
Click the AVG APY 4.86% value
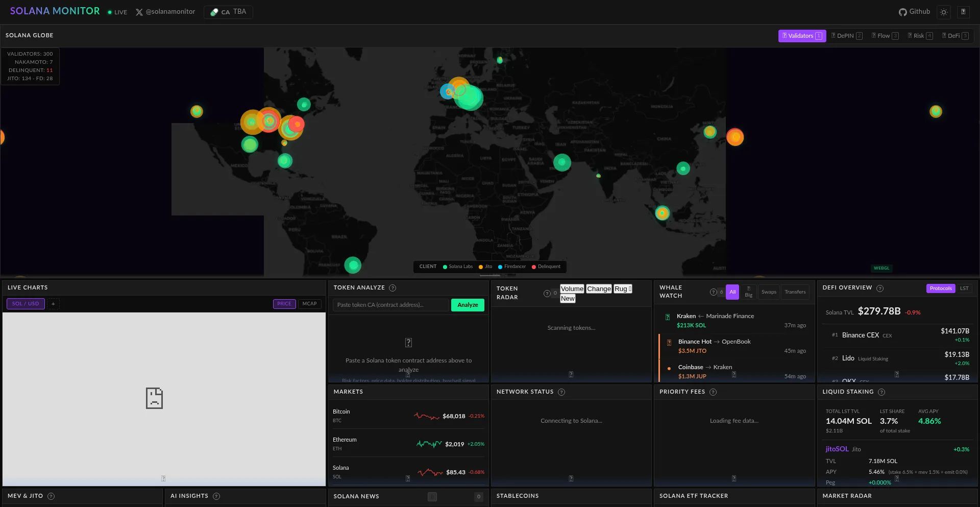[x=929, y=421]
